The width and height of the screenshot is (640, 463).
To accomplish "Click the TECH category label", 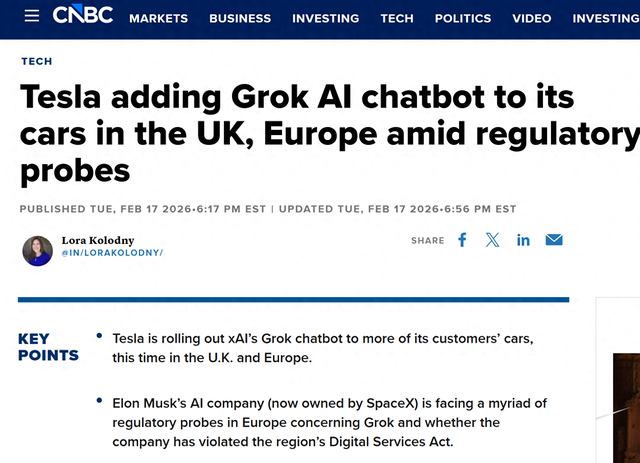I will (x=37, y=62).
